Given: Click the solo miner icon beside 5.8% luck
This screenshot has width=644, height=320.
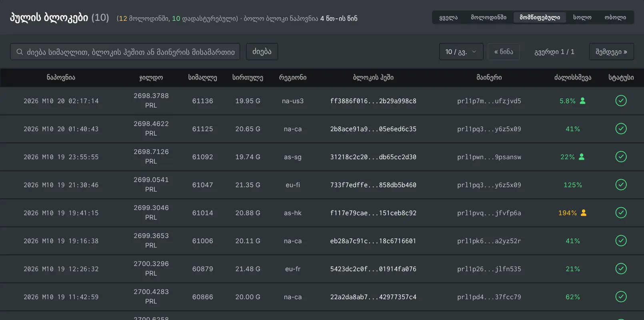Looking at the screenshot, I should (582, 101).
